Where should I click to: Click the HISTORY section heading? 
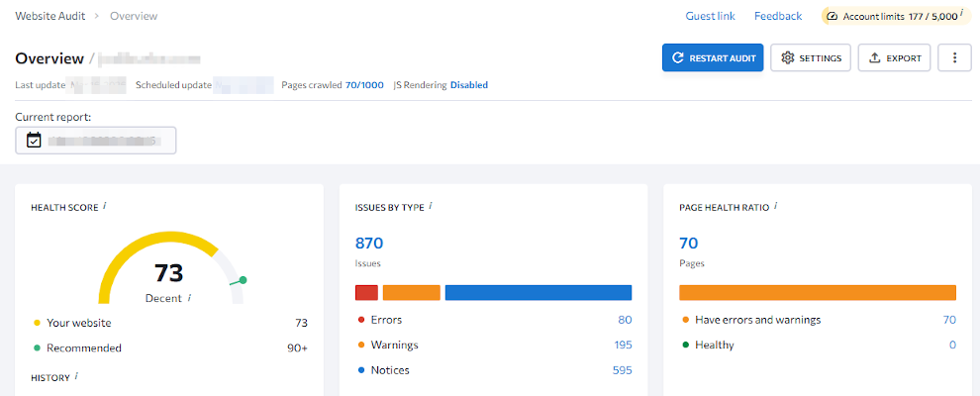click(x=50, y=378)
